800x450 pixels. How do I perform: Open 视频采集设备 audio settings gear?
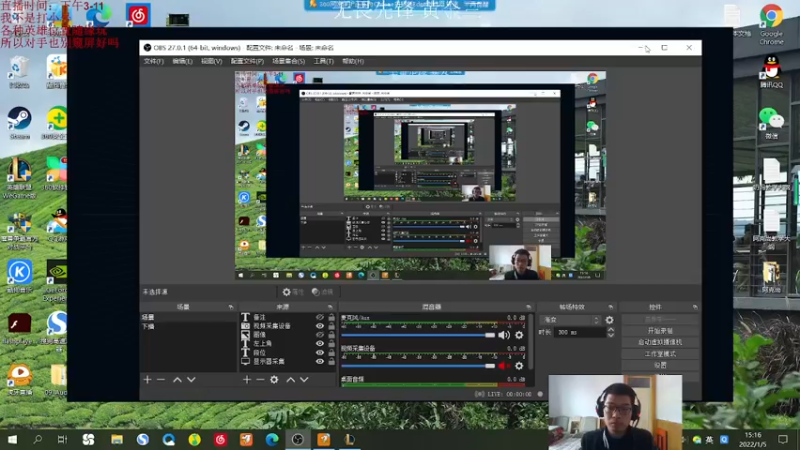point(519,366)
